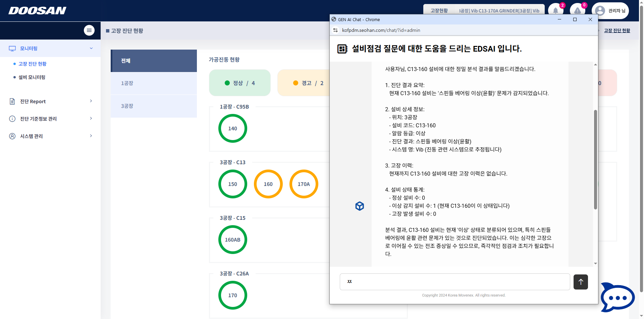Image resolution: width=644 pixels, height=319 pixels.
Task: Click the site information icon in address bar
Action: (x=335, y=30)
